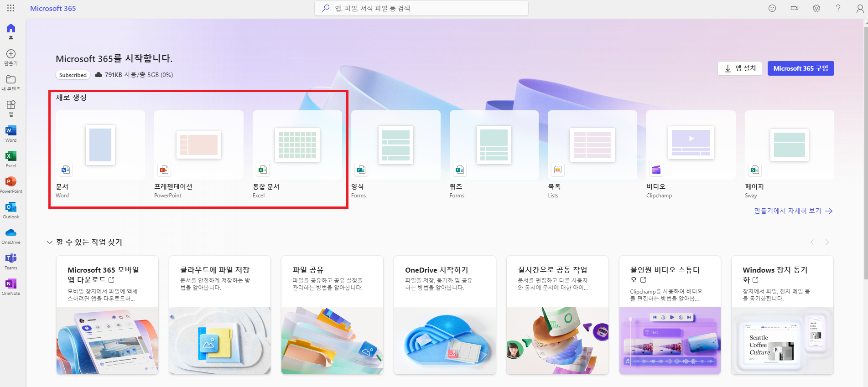Screen dimensions: 868x387
Task: Go to Home in the sidebar
Action: (x=11, y=31)
